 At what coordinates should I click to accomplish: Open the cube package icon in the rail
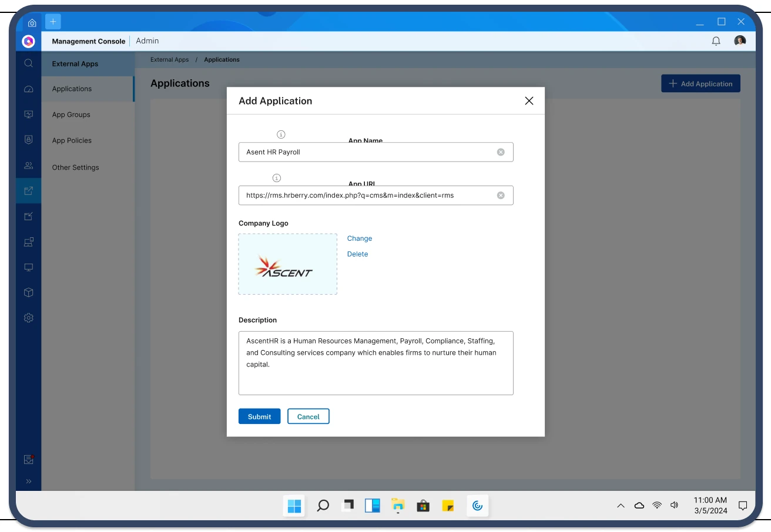click(x=28, y=292)
